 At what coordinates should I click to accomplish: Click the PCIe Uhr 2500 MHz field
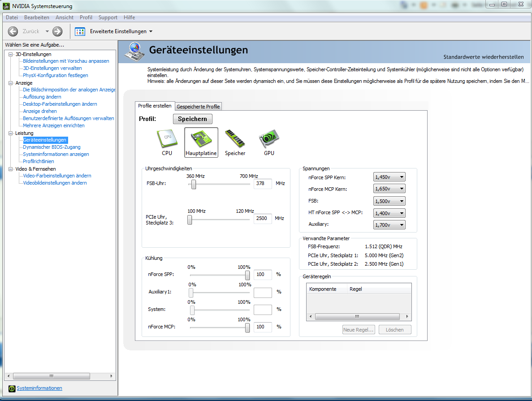[263, 219]
